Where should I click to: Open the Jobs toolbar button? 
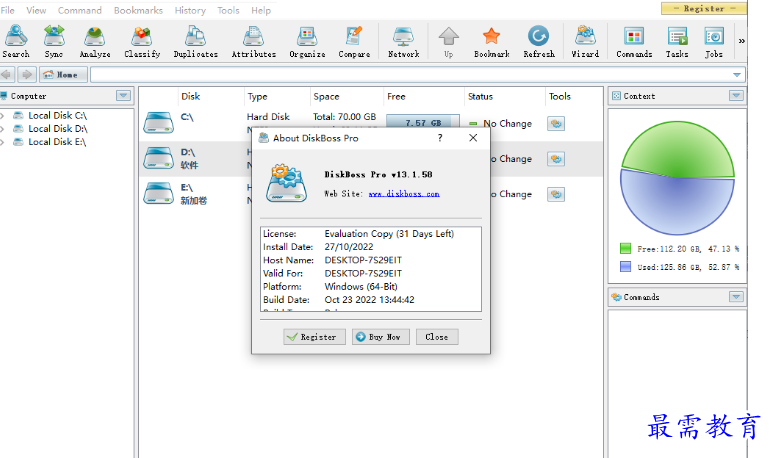click(714, 42)
